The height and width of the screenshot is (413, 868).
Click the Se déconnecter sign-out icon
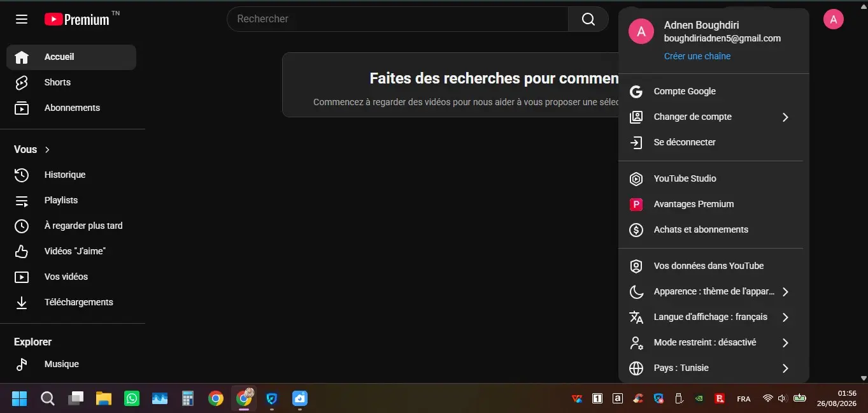(636, 142)
